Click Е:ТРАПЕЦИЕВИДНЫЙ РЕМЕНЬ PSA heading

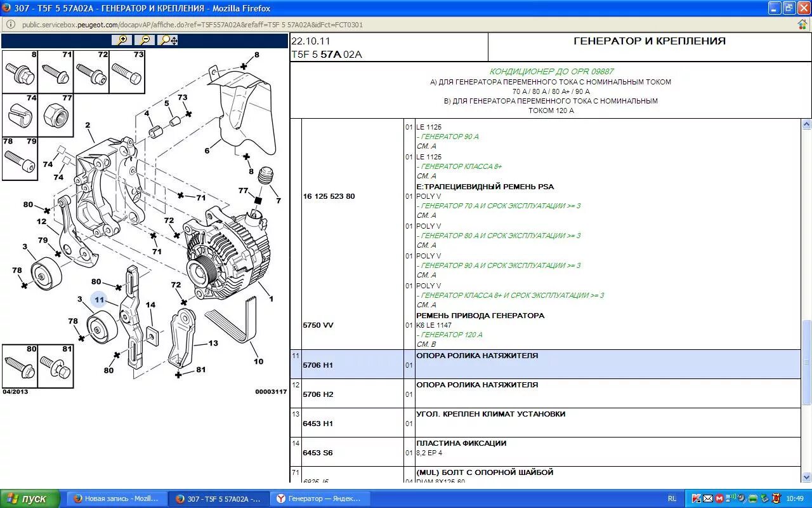click(x=485, y=187)
